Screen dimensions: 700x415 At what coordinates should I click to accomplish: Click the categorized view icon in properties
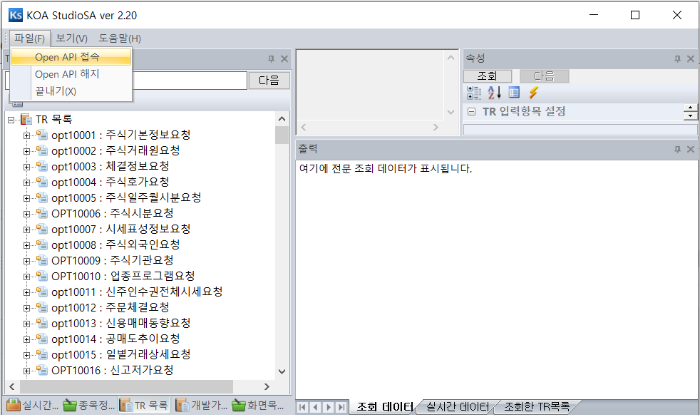[x=474, y=92]
